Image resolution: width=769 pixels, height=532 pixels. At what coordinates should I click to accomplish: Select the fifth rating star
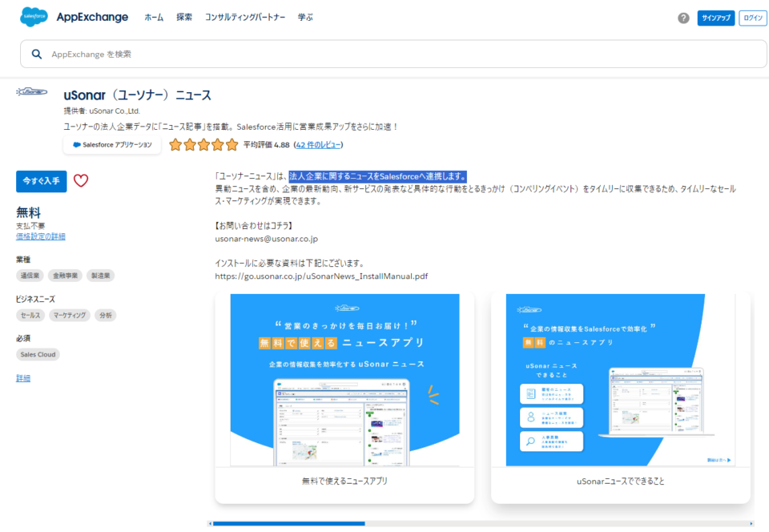click(231, 145)
